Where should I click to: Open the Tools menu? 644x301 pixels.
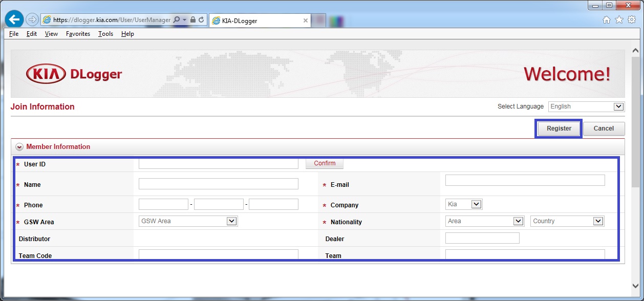(x=106, y=34)
